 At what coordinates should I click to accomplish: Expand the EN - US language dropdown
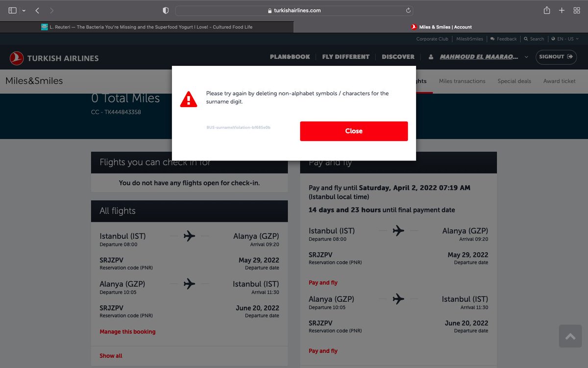[x=565, y=39]
